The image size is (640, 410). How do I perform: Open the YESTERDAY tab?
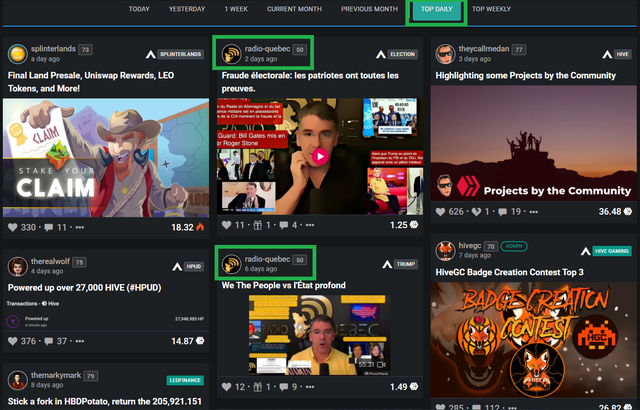(187, 9)
